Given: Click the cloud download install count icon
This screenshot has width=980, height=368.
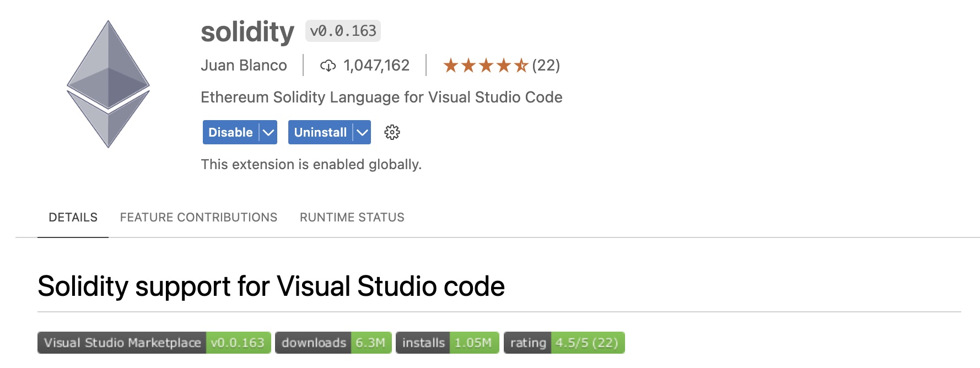Looking at the screenshot, I should pyautogui.click(x=328, y=66).
